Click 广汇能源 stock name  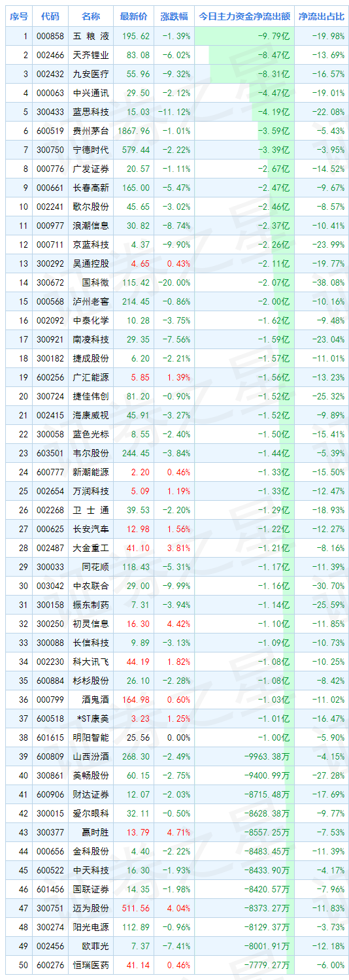[91, 377]
